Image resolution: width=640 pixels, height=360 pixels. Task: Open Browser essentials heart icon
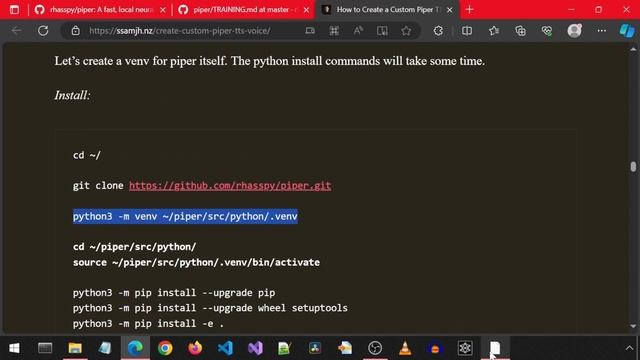[x=547, y=31]
